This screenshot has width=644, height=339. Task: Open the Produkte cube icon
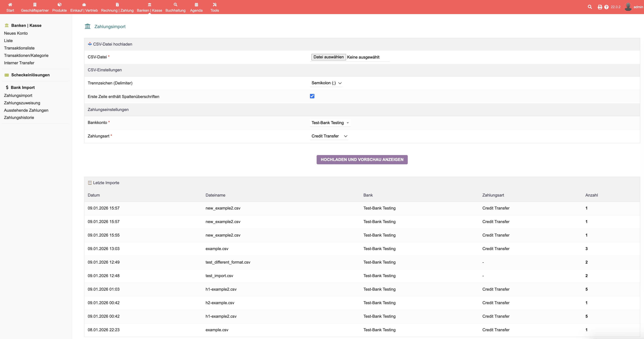click(x=59, y=4)
